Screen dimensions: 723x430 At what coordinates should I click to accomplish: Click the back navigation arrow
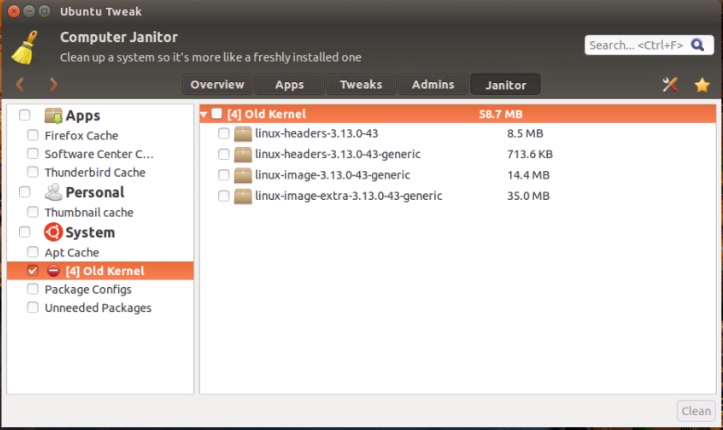click(x=20, y=84)
